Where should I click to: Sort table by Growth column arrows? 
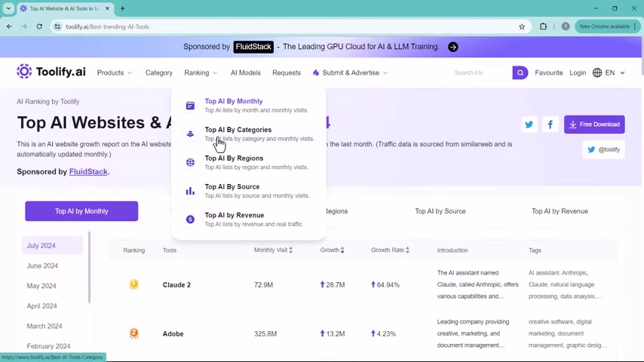[x=342, y=250]
